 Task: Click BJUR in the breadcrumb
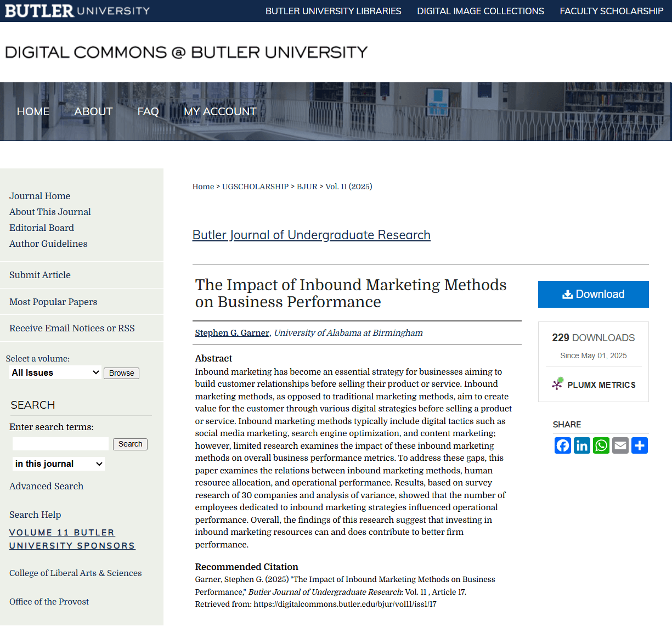[x=307, y=187]
